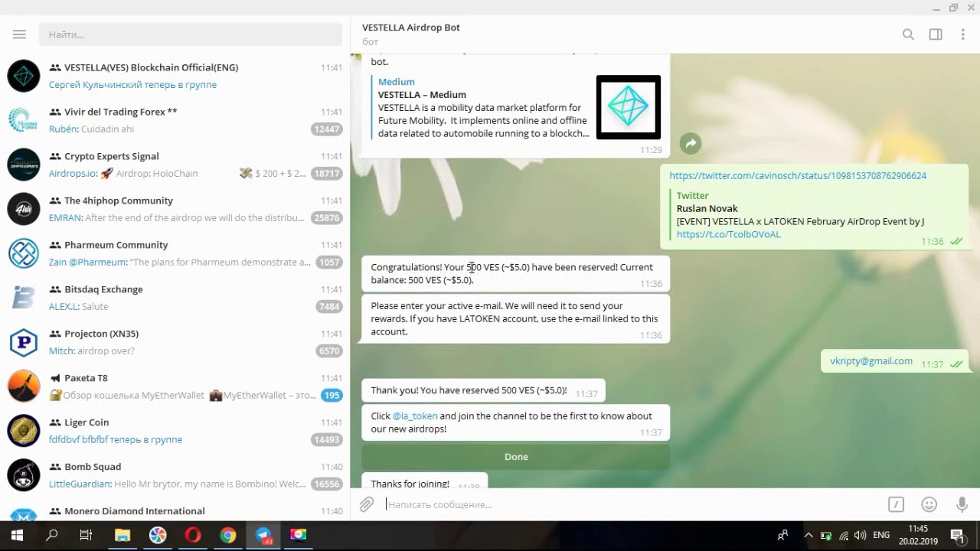Open the emoji picker
This screenshot has height=551, width=980.
click(929, 504)
